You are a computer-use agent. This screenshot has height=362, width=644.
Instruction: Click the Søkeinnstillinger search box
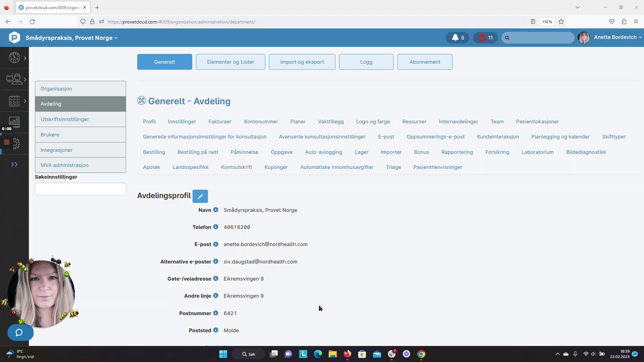pyautogui.click(x=80, y=189)
